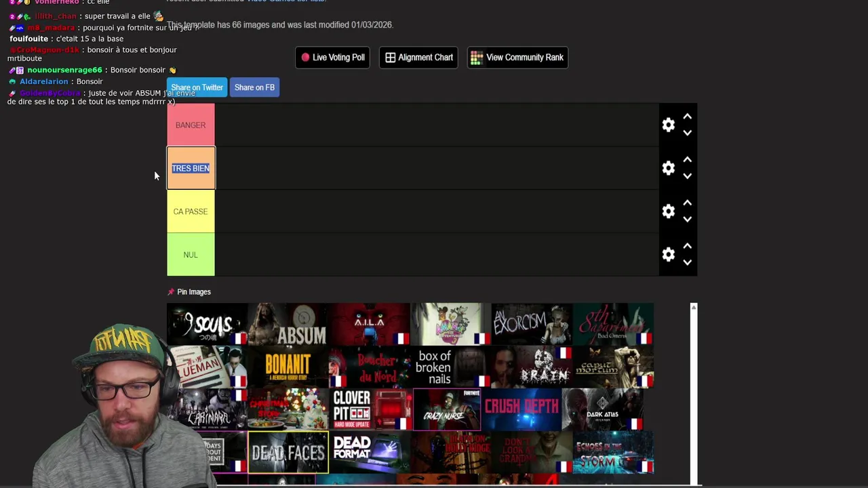The width and height of the screenshot is (868, 488).
Task: Move CA PASSE tier down with arrow
Action: 687,220
